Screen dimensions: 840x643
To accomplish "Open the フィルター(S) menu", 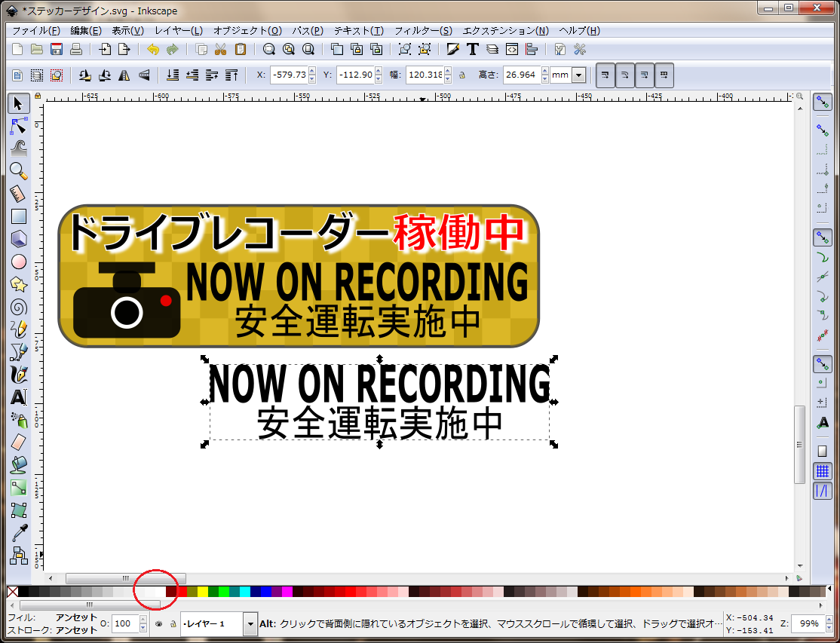I will (x=423, y=31).
